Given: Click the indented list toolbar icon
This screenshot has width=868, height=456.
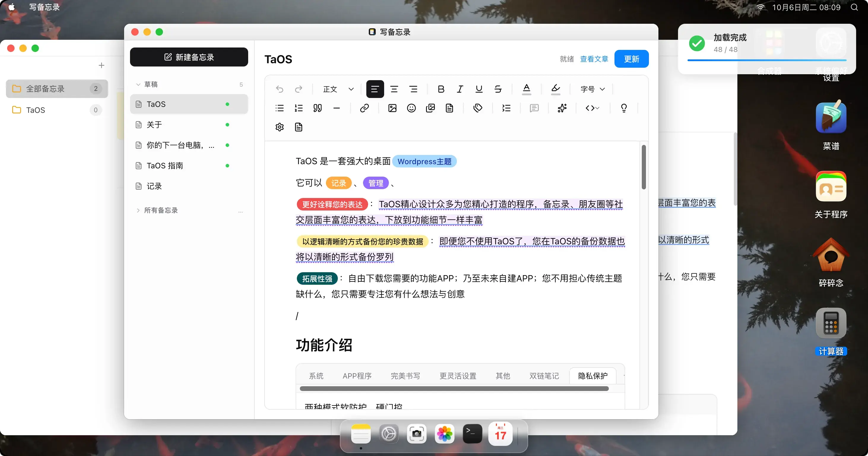Looking at the screenshot, I should click(506, 108).
